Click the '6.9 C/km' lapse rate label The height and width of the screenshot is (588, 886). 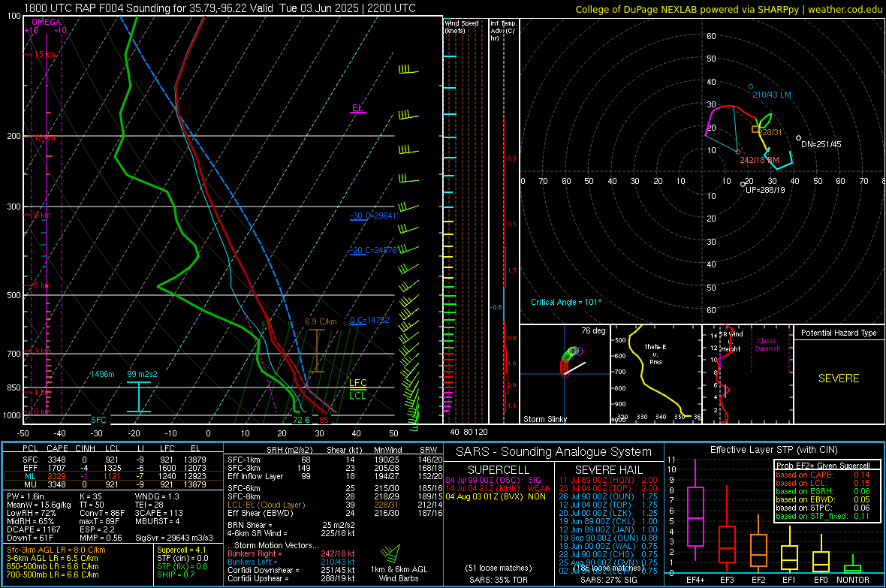(321, 321)
